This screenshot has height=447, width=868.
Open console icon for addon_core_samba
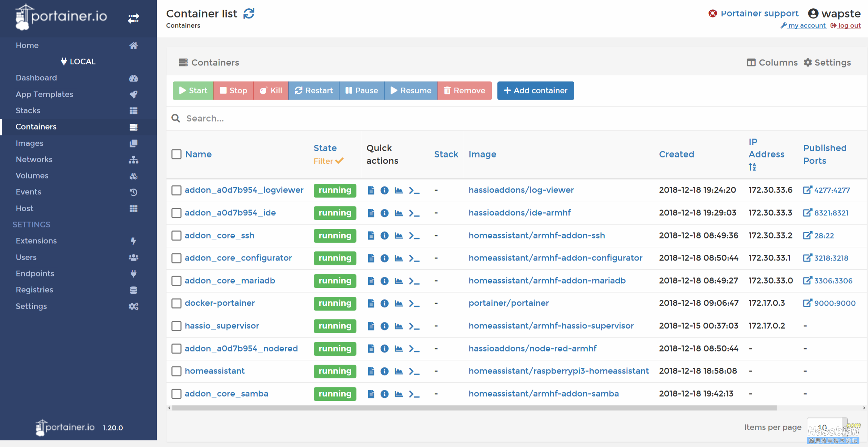[414, 394]
